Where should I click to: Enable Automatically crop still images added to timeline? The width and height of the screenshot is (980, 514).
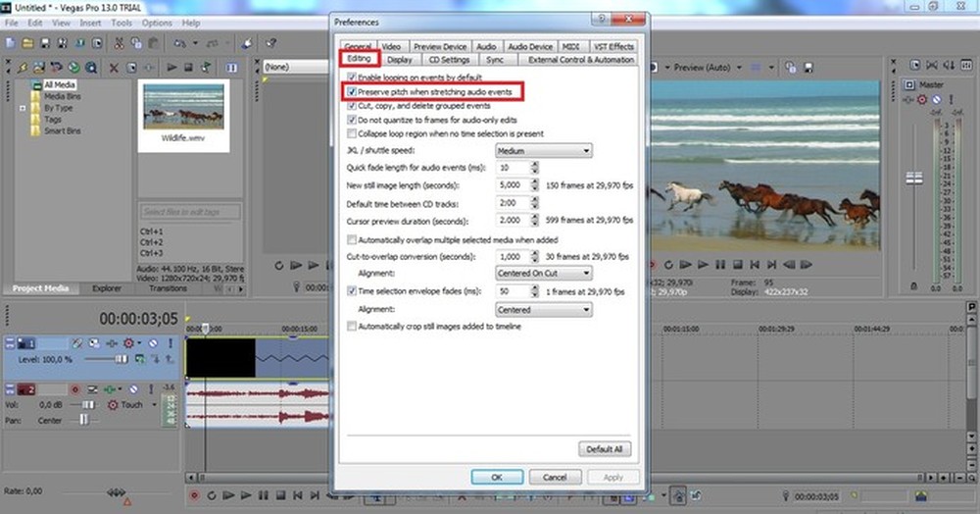[x=352, y=327]
